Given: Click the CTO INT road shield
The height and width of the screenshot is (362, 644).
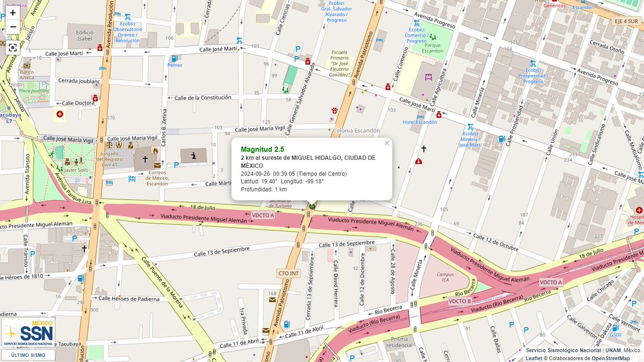Looking at the screenshot, I should (x=289, y=273).
